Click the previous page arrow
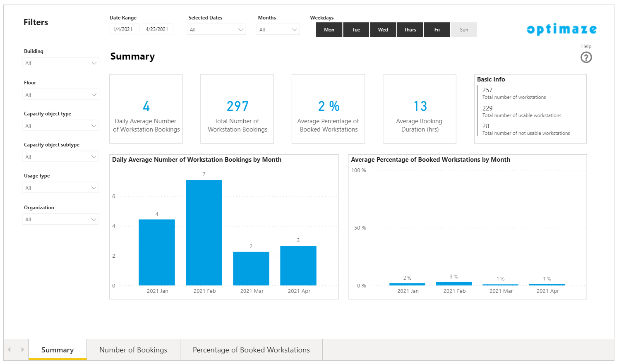 9,350
